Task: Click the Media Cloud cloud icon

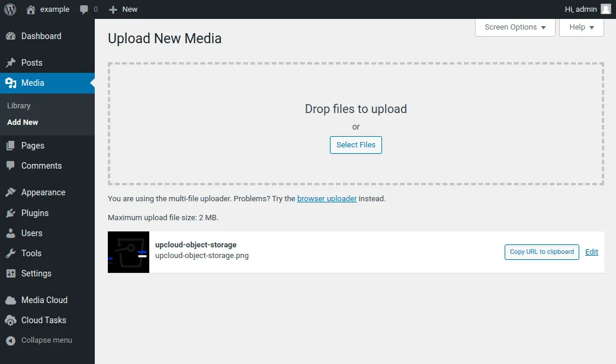Action: pos(11,300)
